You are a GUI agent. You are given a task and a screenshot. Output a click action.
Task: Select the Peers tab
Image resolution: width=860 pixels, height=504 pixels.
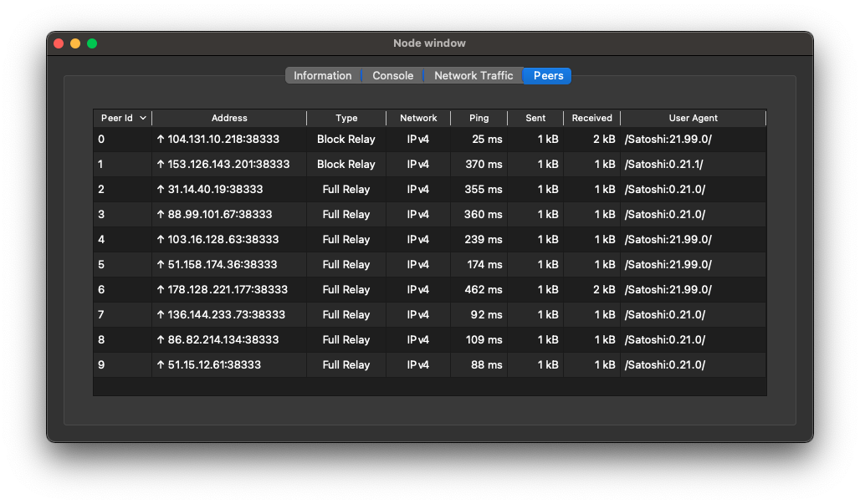[546, 75]
